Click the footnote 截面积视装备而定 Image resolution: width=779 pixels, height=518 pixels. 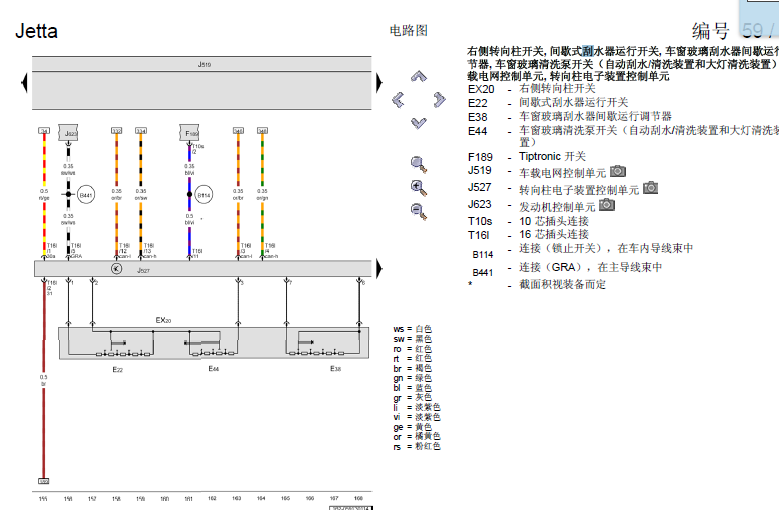(562, 285)
